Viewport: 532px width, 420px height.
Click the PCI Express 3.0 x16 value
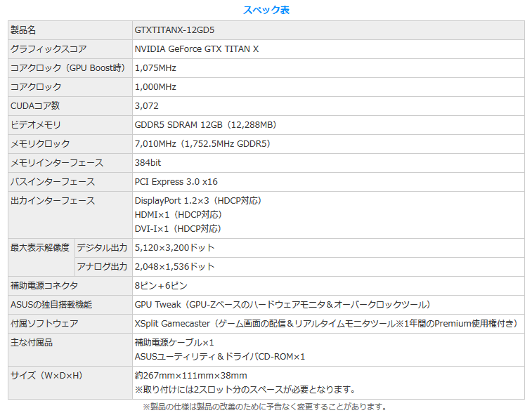(x=176, y=182)
